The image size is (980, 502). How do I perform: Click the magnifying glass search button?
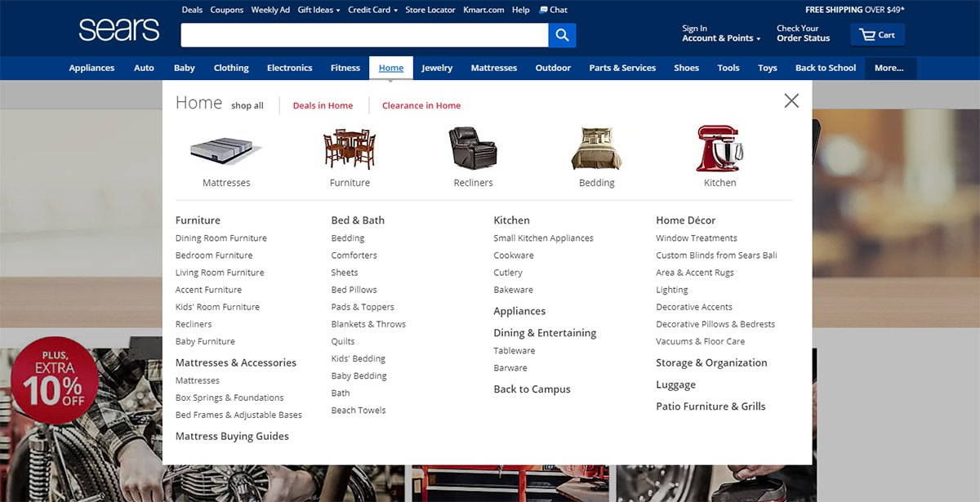coord(562,35)
